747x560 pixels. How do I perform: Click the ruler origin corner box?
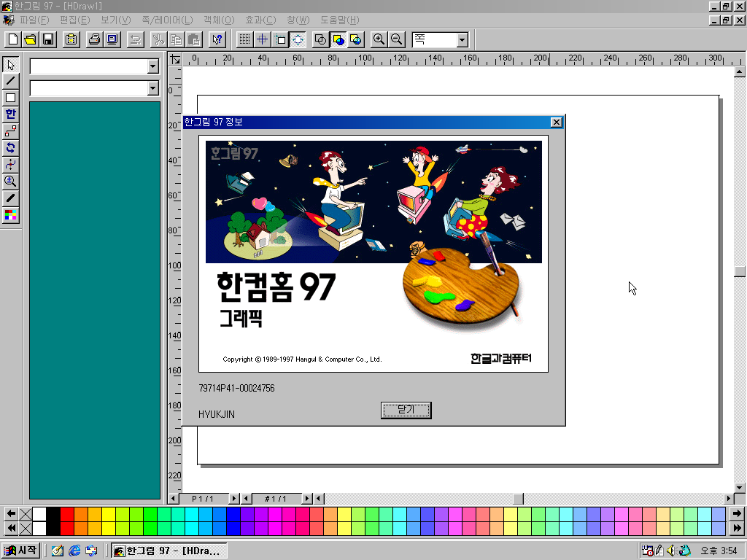pos(175,59)
